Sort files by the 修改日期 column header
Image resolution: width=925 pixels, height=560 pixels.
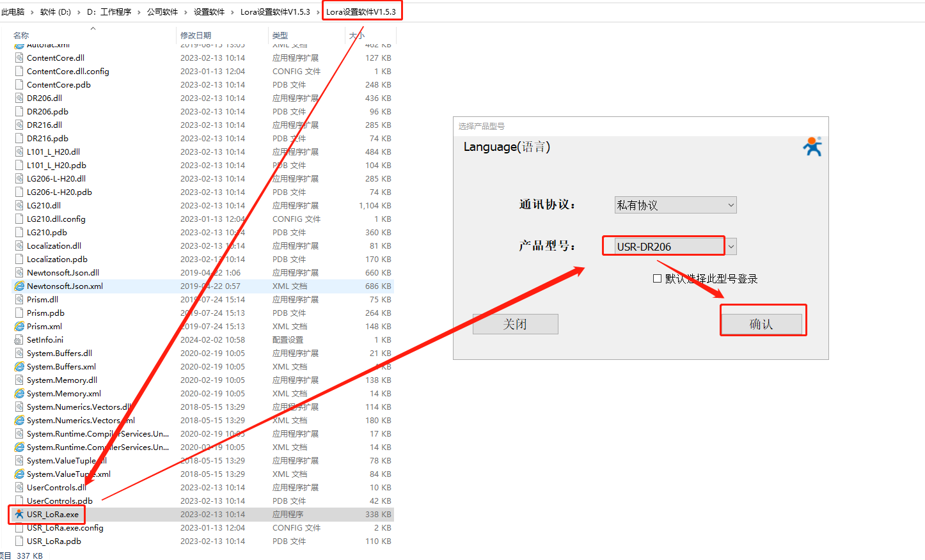(196, 35)
